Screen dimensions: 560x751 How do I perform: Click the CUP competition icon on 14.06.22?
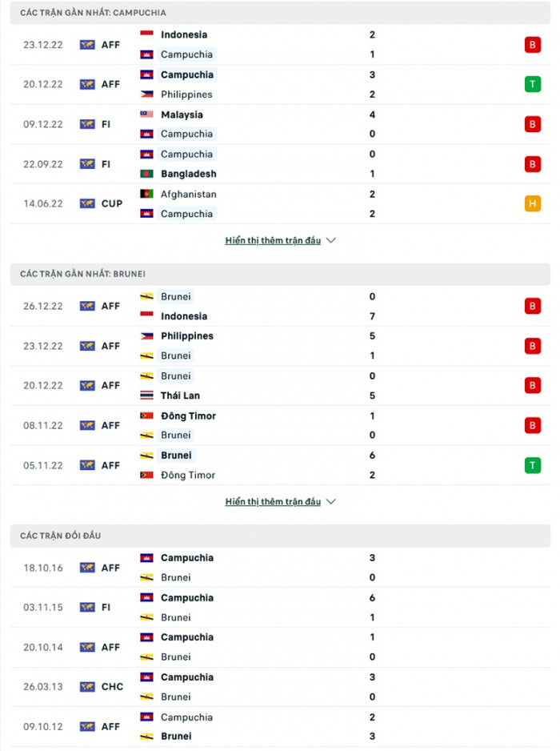click(87, 203)
